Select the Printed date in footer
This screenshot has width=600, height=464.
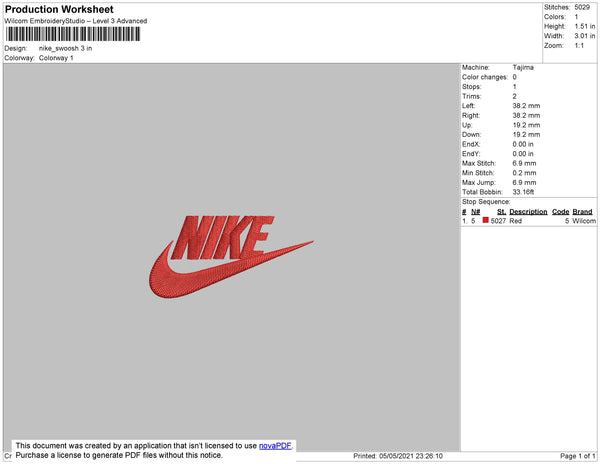tap(398, 456)
